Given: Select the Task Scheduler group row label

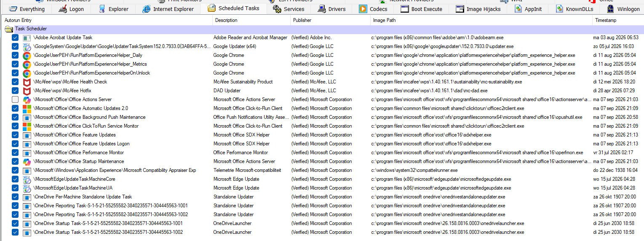Looking at the screenshot, I should [x=31, y=29].
